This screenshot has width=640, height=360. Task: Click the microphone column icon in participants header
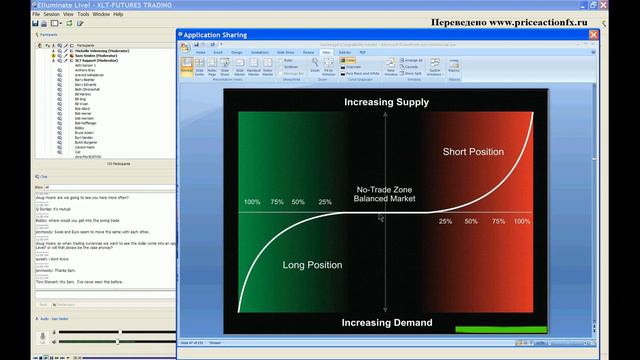point(53,45)
